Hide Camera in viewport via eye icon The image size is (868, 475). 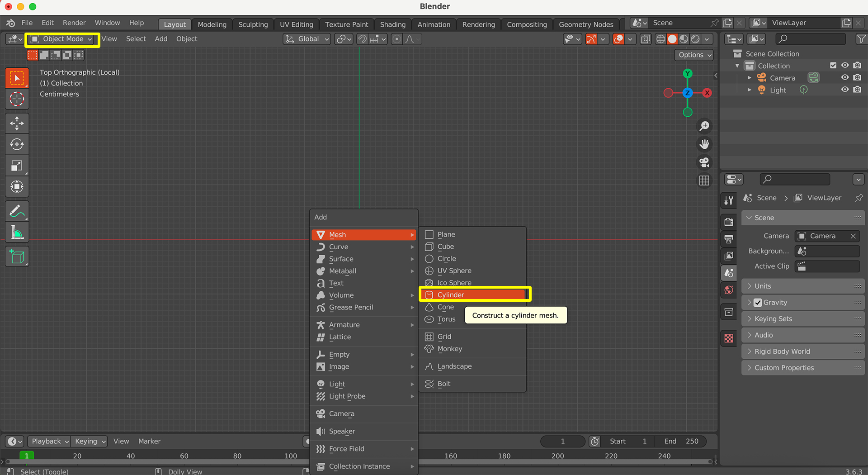845,78
